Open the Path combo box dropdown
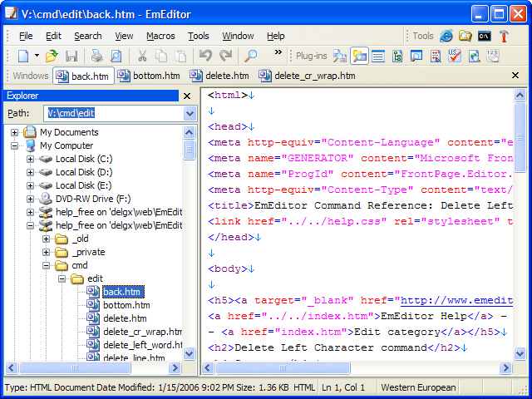The height and width of the screenshot is (399, 532). pos(190,113)
